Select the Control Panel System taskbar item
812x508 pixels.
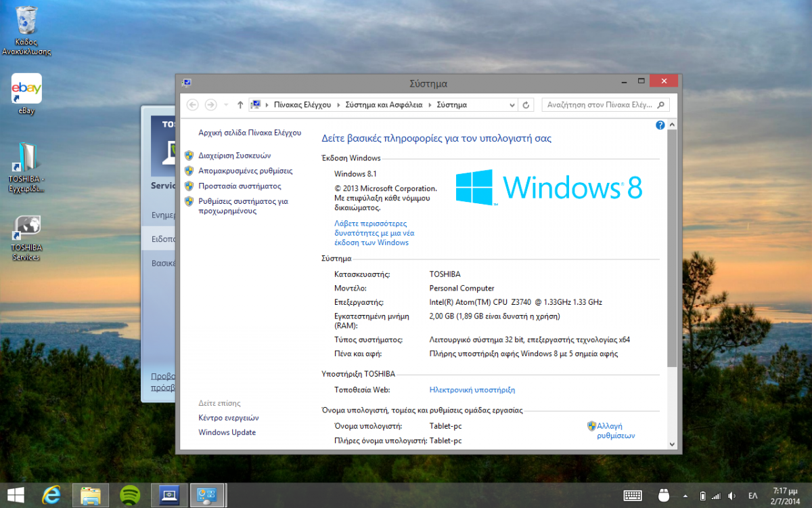(x=207, y=495)
